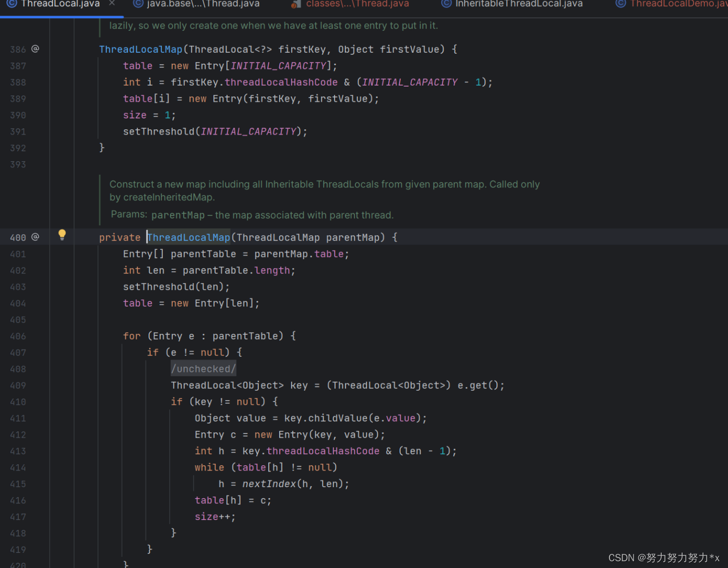This screenshot has height=568, width=728.
Task: Switch to the ThreadLocal.java editor tab
Action: [61, 4]
